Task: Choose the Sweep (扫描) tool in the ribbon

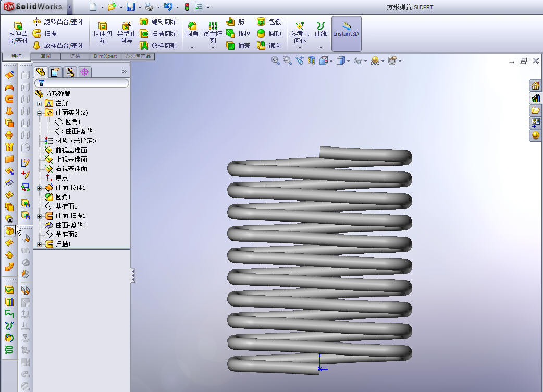Action: point(45,33)
